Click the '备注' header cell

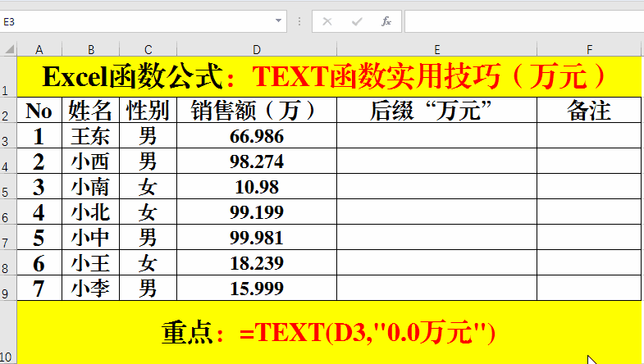click(589, 110)
